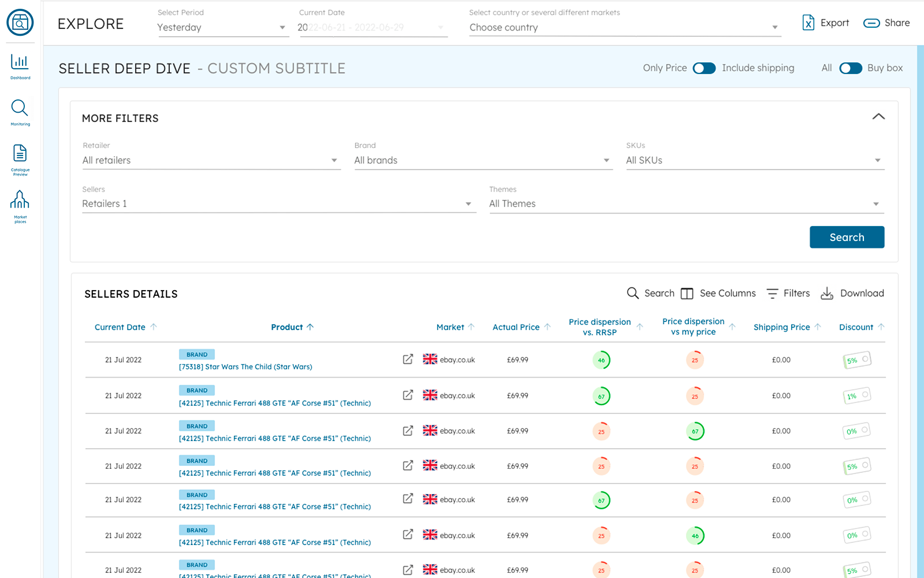Click the BRAND tag in the first row
This screenshot has height=578, width=924.
coord(197,354)
